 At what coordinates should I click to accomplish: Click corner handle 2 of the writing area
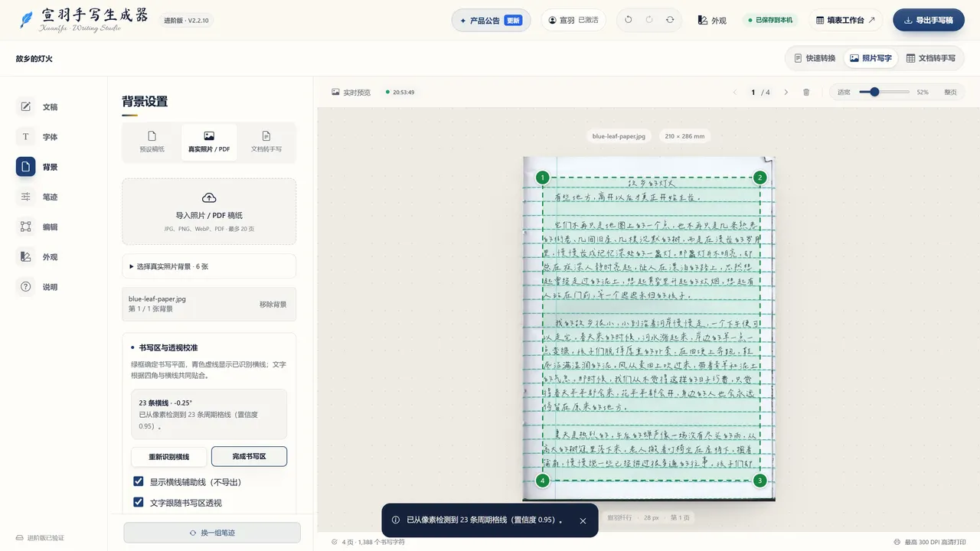759,178
